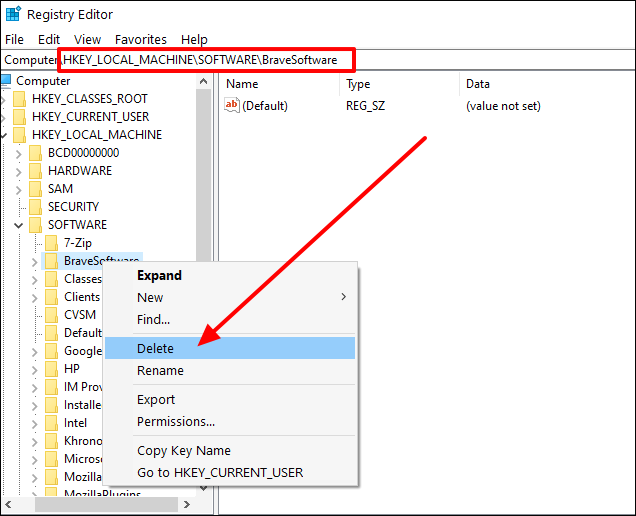The width and height of the screenshot is (636, 516).
Task: Select the HKEY_CURRENT_USER tree label
Action: [x=90, y=117]
